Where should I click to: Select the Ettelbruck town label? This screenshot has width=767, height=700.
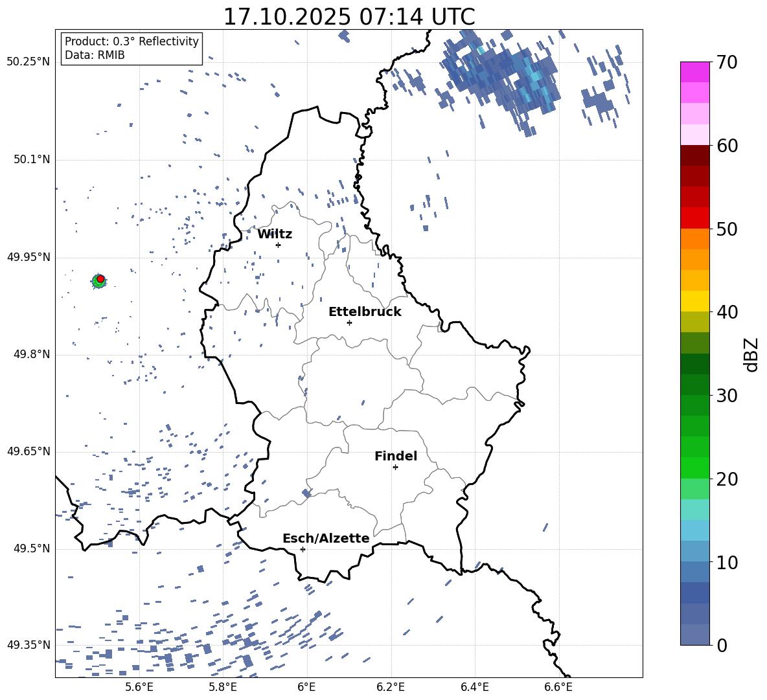click(x=365, y=312)
